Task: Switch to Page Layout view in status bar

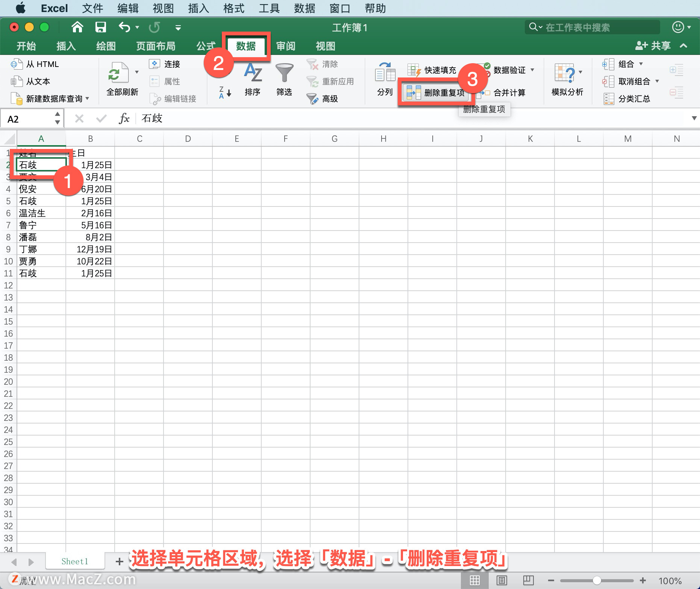Action: coord(502,581)
